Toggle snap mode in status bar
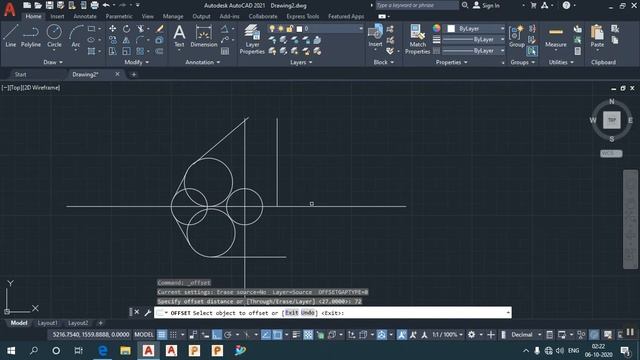The width and height of the screenshot is (640, 360). point(173,335)
